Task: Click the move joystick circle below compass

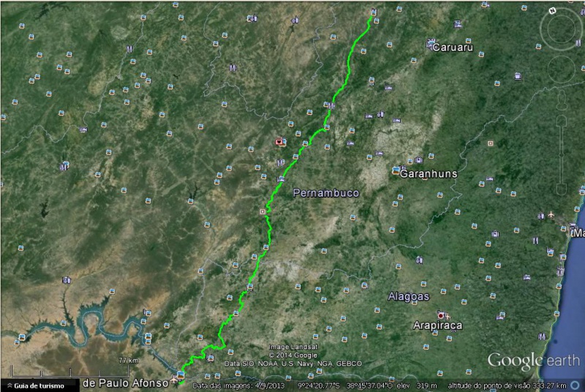Action: pyautogui.click(x=561, y=69)
